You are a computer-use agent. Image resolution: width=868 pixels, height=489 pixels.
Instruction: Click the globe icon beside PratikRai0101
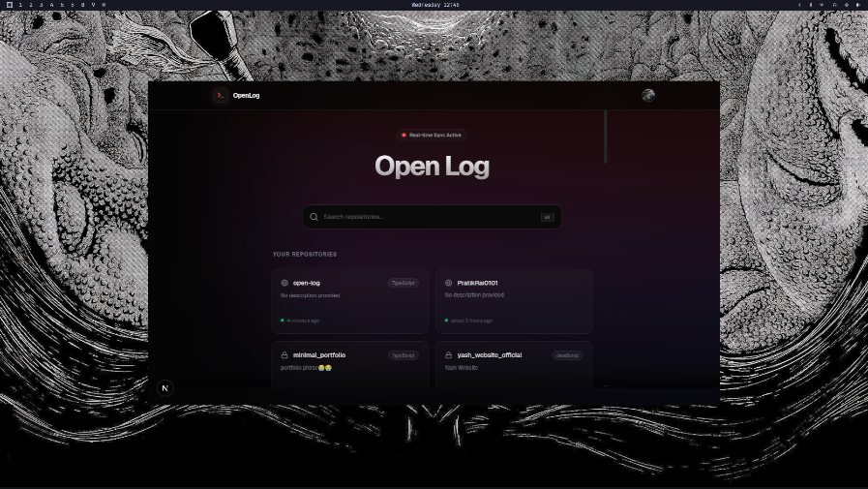coord(449,283)
